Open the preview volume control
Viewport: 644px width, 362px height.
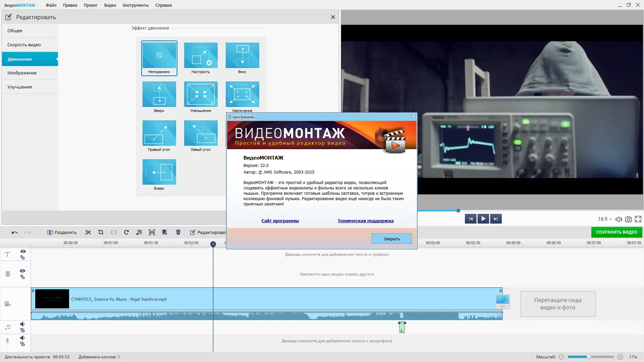[x=619, y=219]
